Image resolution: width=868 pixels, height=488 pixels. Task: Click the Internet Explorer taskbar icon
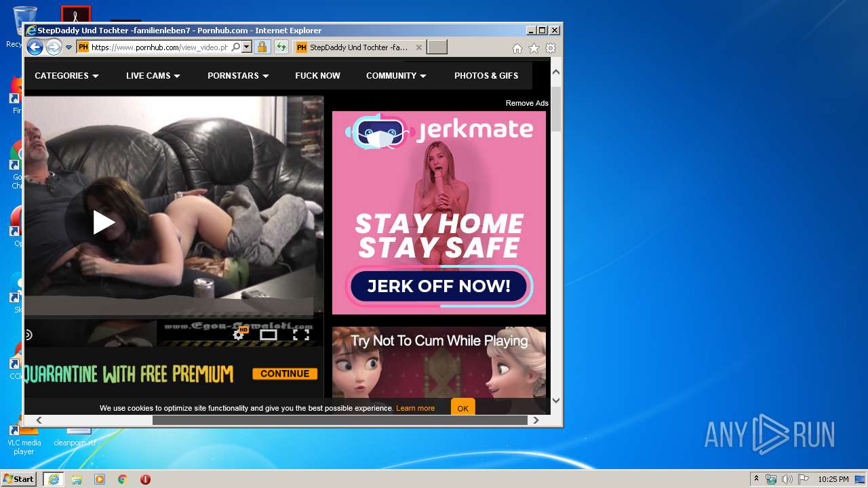pyautogui.click(x=54, y=479)
